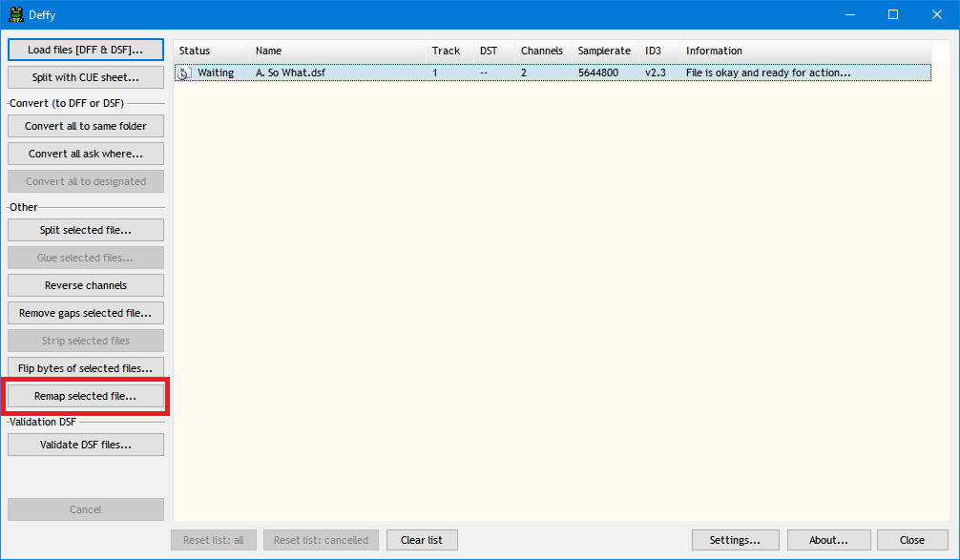This screenshot has height=560, width=960.
Task: Launch Remove gaps selected file
Action: pyautogui.click(x=86, y=313)
